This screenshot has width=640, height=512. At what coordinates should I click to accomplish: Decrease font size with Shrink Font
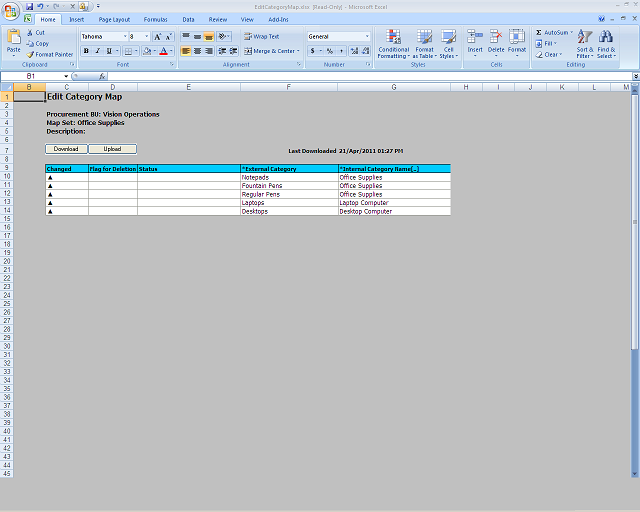(169, 37)
